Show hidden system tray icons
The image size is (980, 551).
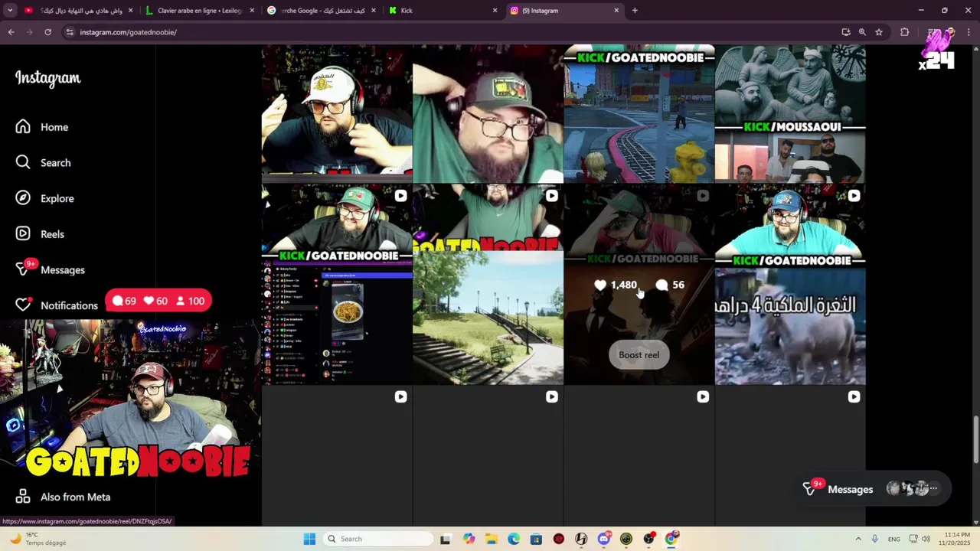pyautogui.click(x=858, y=539)
